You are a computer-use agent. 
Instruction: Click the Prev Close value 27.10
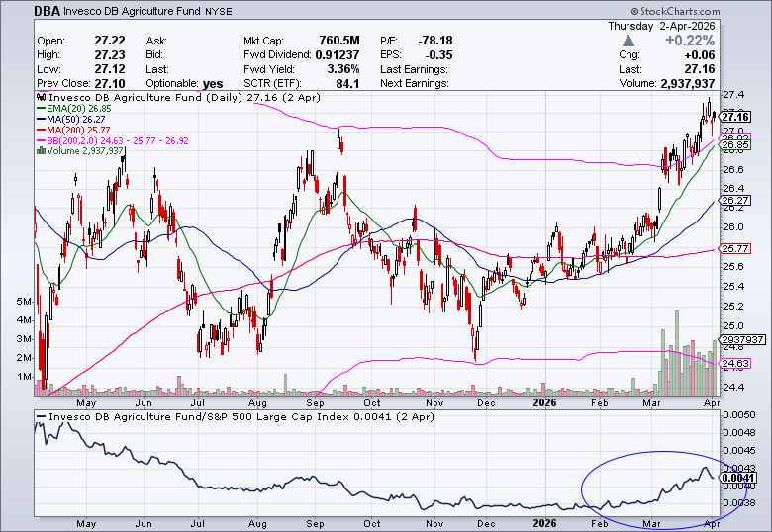point(110,83)
